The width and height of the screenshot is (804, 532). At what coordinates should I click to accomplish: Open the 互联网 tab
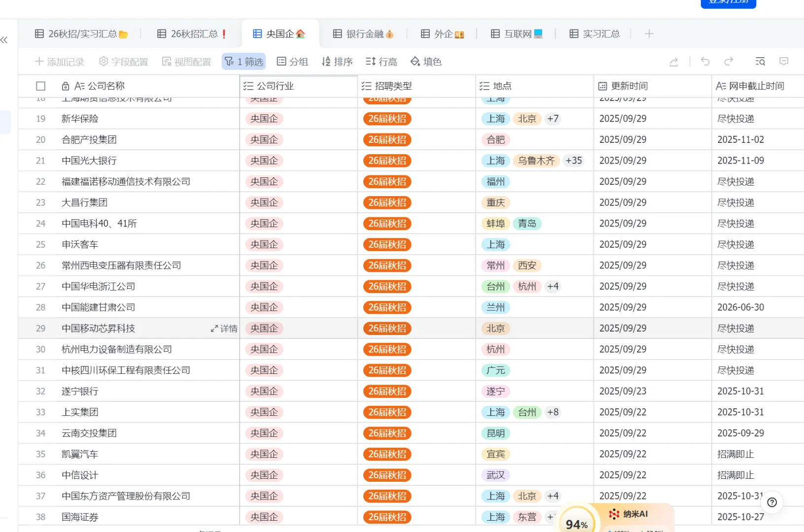coord(517,34)
